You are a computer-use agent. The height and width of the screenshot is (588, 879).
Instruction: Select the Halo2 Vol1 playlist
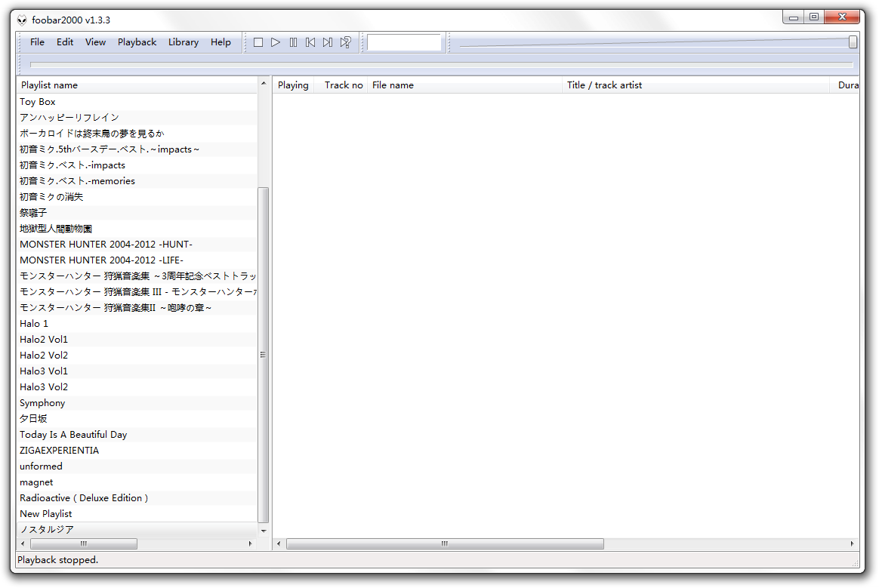(137, 340)
